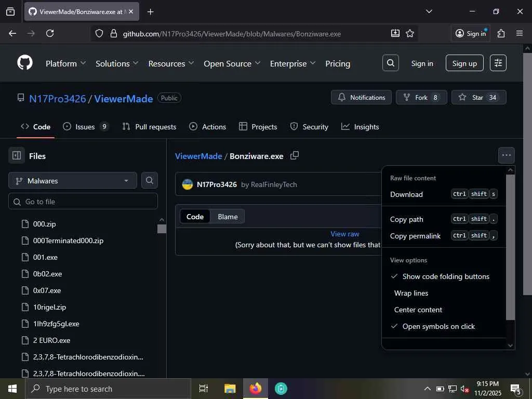Star the ViewerMade repository
The width and height of the screenshot is (532, 399).
[478, 97]
